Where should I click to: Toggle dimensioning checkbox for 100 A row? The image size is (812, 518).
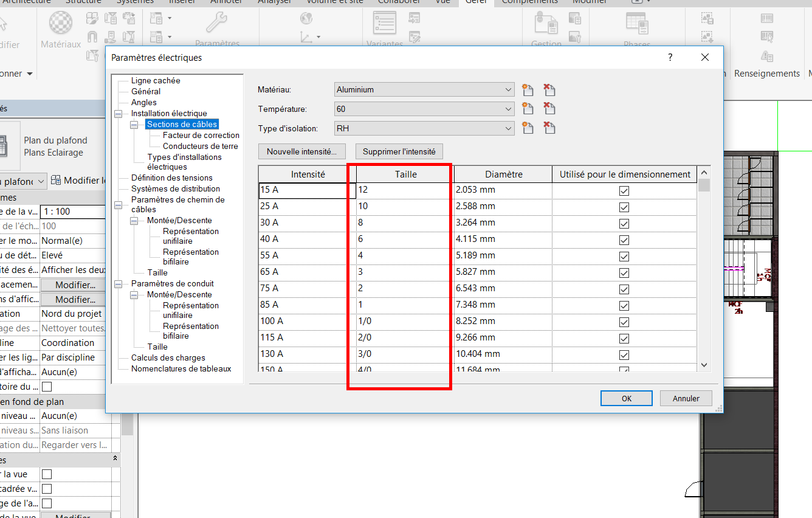tap(624, 322)
